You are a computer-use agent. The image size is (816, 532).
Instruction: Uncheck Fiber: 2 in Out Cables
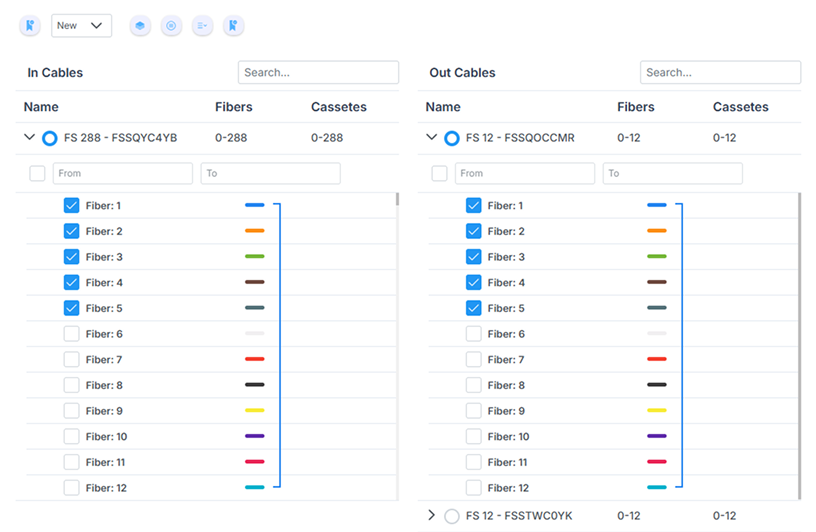click(x=474, y=231)
